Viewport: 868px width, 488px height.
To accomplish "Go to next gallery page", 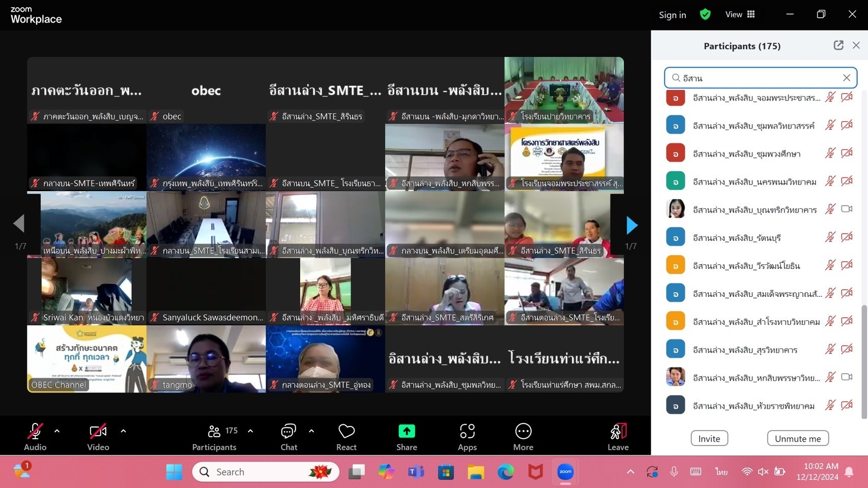I will click(x=631, y=225).
